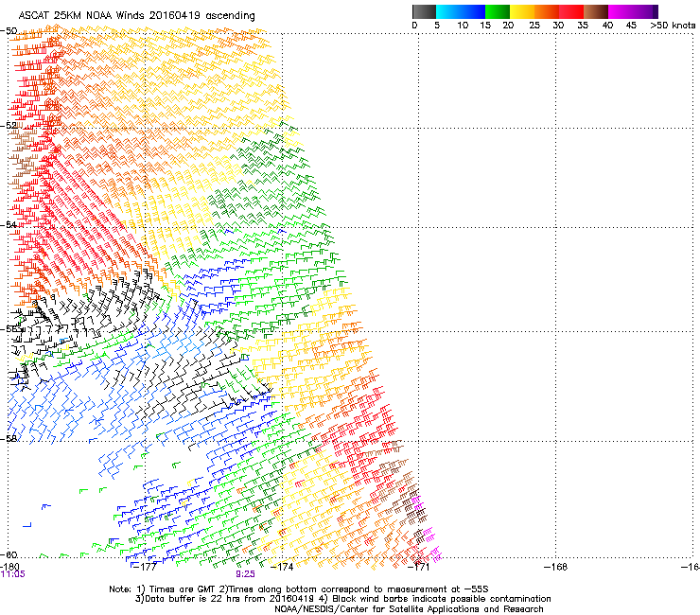Screen dimensions: 700x615
Task: Click the -180 longitude axis label
Action: tap(9, 567)
